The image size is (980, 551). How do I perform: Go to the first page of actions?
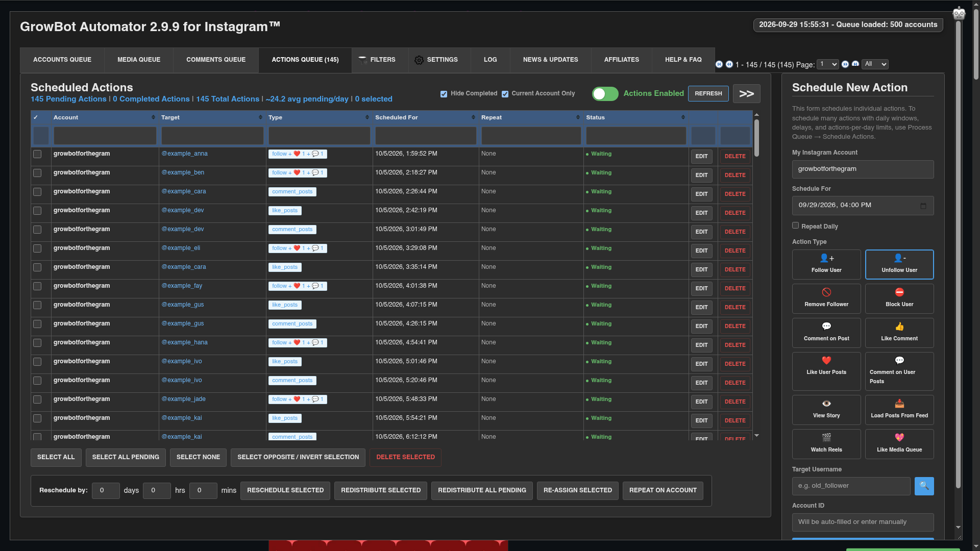pyautogui.click(x=719, y=64)
